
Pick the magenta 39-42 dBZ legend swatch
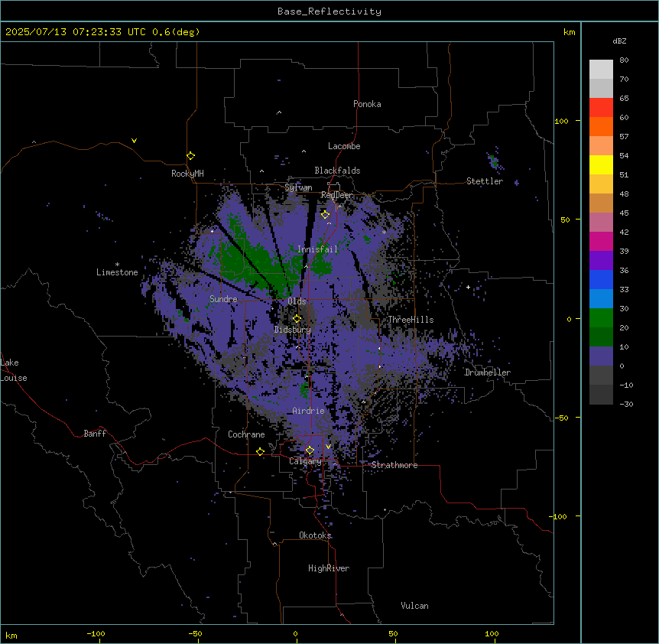click(601, 241)
